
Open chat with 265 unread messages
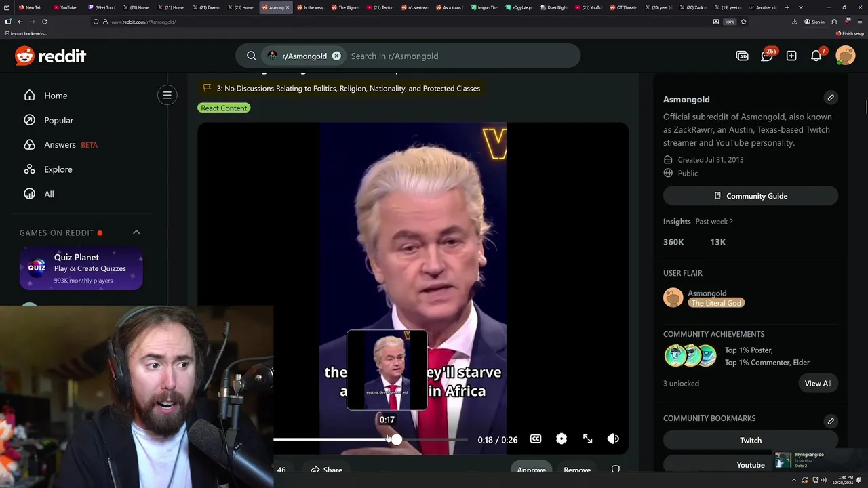pyautogui.click(x=767, y=56)
